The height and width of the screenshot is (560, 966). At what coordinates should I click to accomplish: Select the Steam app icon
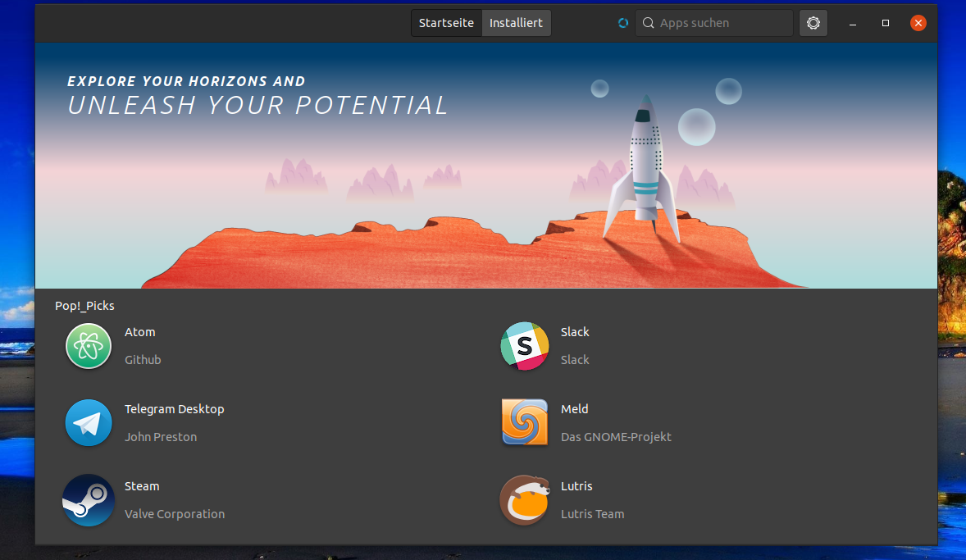(88, 500)
